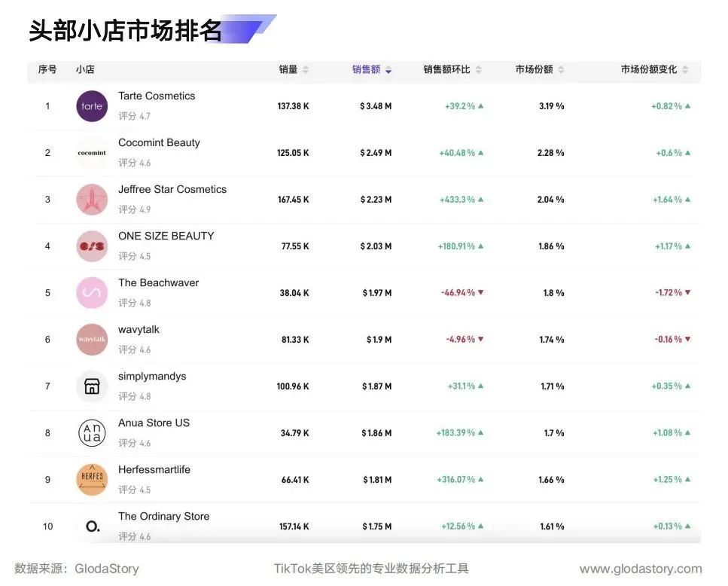
Task: Click the Tarte Cosmetics 评分 4.7 rating
Action: [x=134, y=116]
